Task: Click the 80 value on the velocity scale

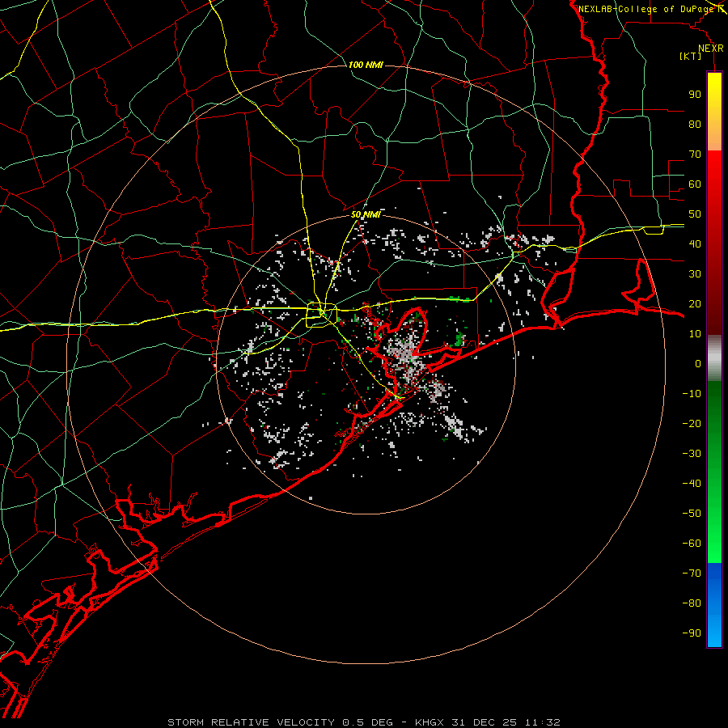Action: 695,124
